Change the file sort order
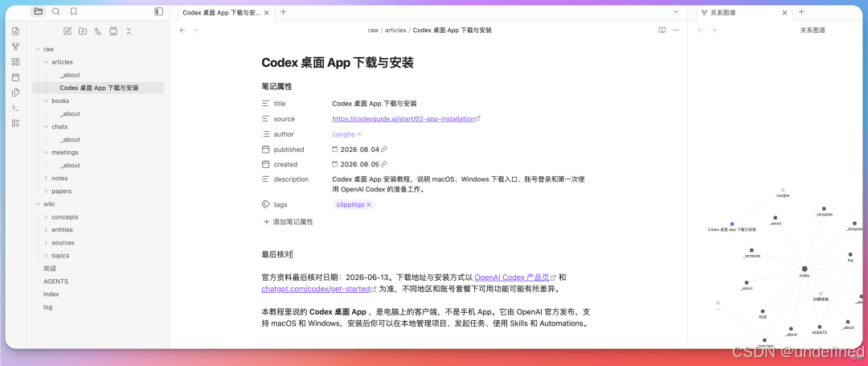The width and height of the screenshot is (868, 366). pos(98,31)
